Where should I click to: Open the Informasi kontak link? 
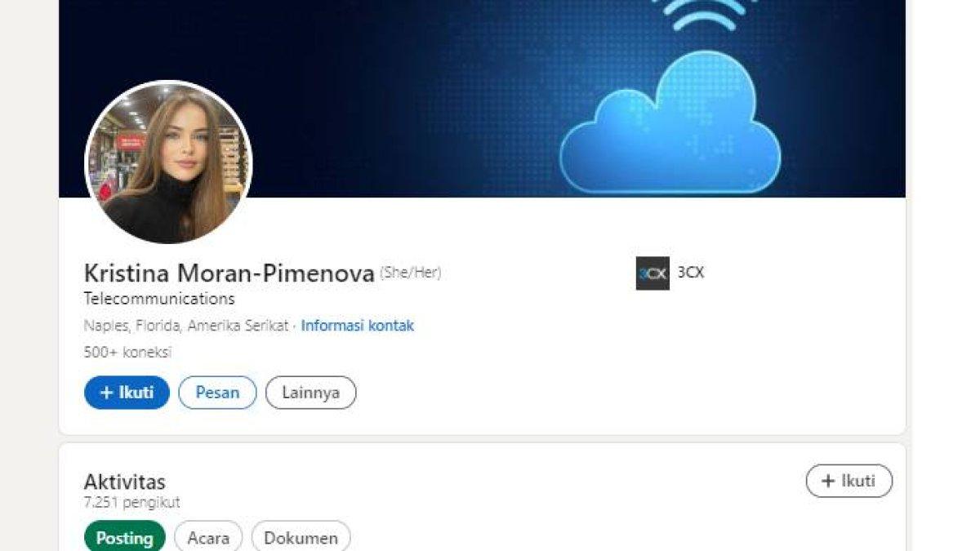coord(358,326)
